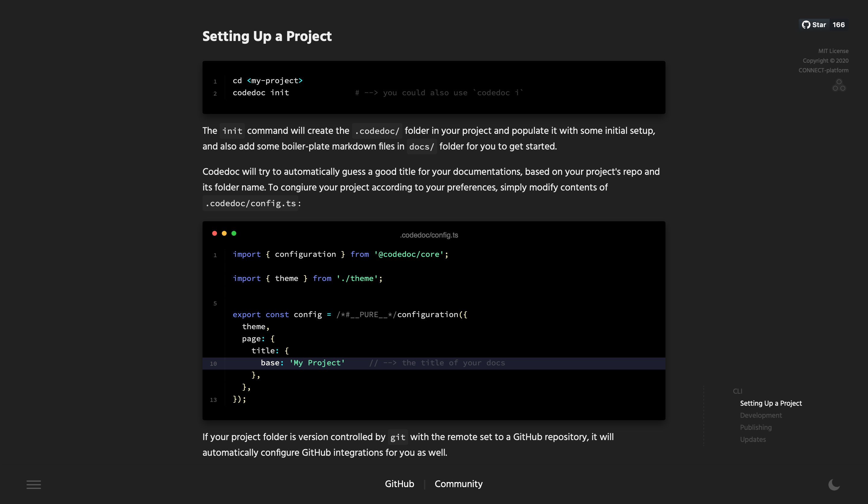Click the star count 166
Image resolution: width=868 pixels, height=504 pixels.
(838, 25)
